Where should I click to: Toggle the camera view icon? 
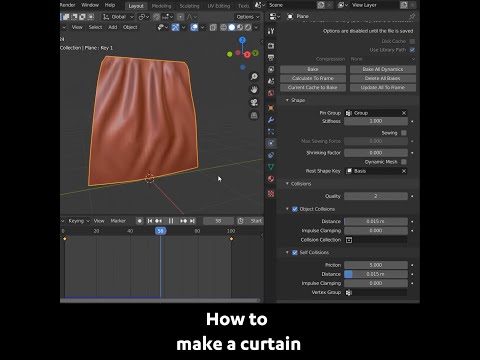click(254, 102)
